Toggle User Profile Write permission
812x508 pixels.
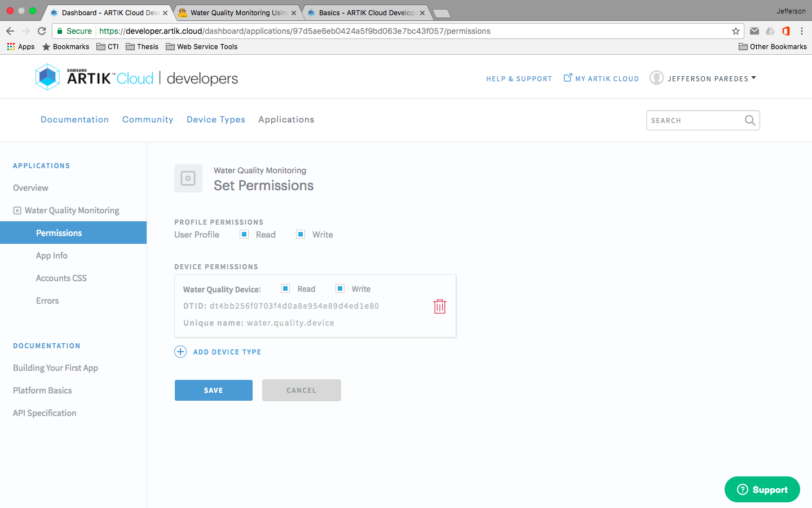pyautogui.click(x=301, y=234)
